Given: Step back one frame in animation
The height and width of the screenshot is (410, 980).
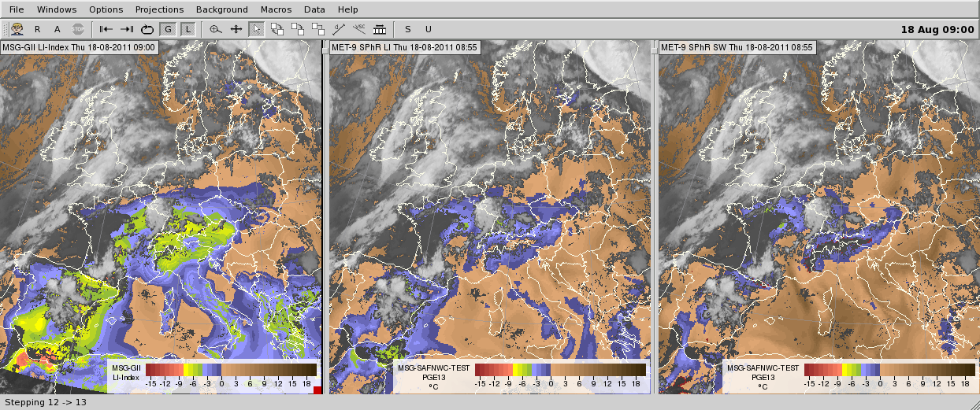Looking at the screenshot, I should [x=106, y=29].
